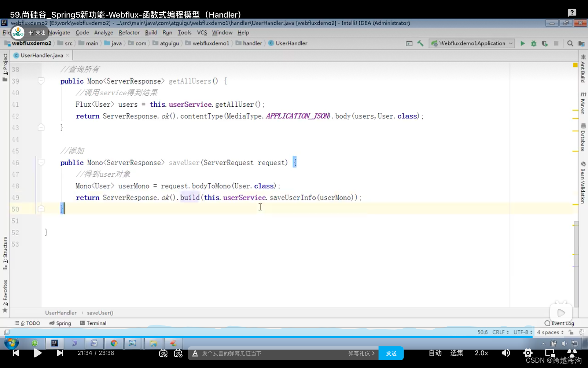The width and height of the screenshot is (588, 368).
Task: Skip to the next video
Action: point(60,353)
